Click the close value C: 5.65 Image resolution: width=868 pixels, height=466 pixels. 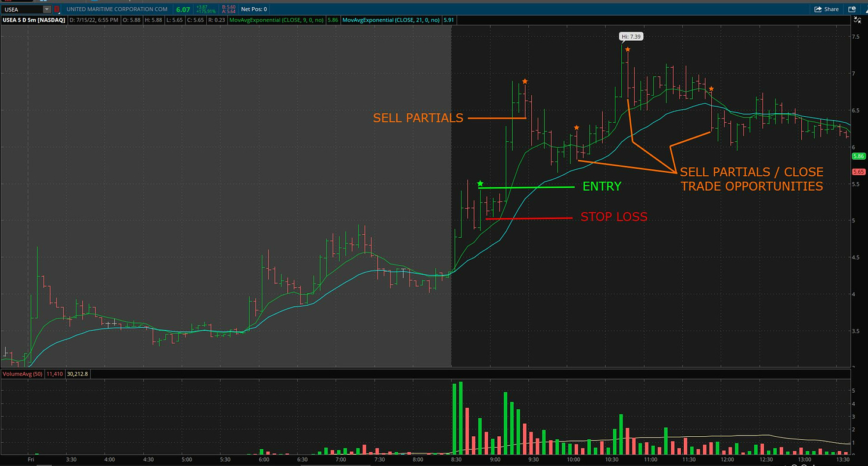[196, 20]
